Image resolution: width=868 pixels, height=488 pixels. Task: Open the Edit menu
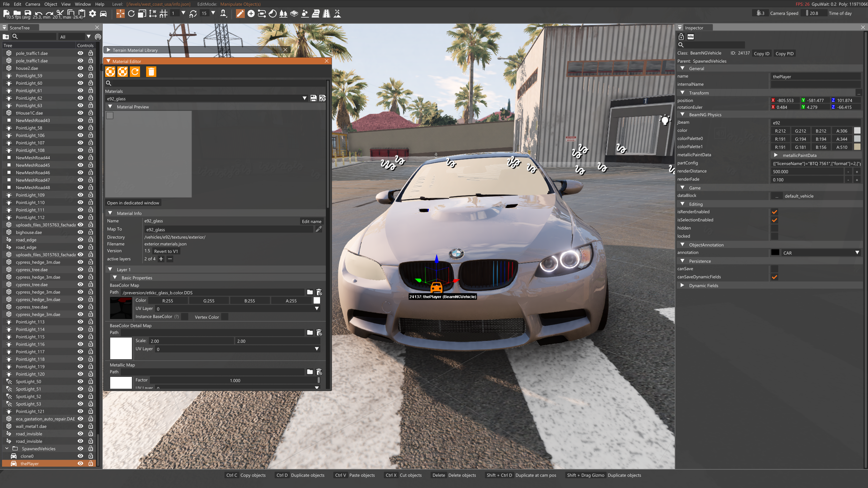tap(17, 4)
